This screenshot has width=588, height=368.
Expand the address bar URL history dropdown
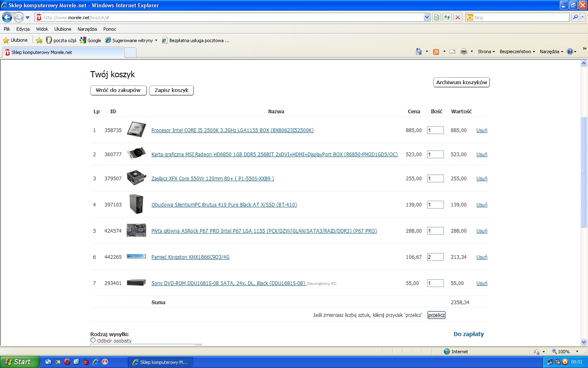[x=427, y=17]
